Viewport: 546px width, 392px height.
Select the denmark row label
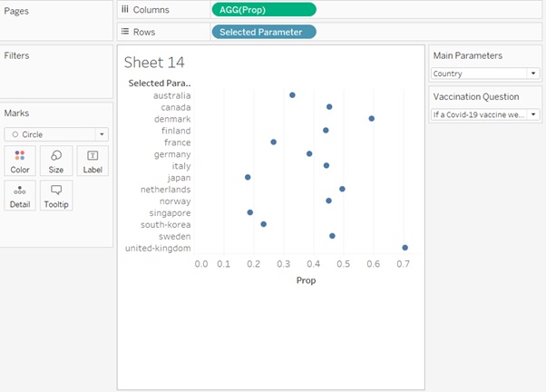tap(172, 119)
